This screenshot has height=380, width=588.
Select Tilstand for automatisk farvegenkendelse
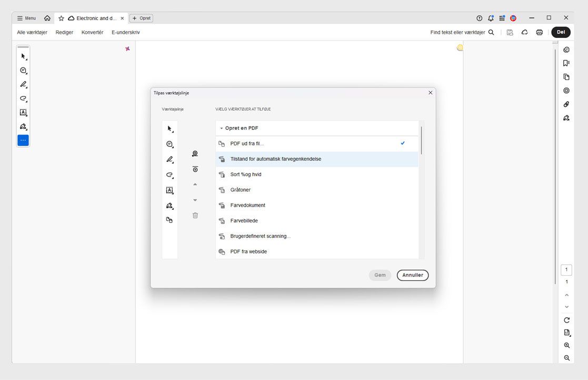click(317, 159)
